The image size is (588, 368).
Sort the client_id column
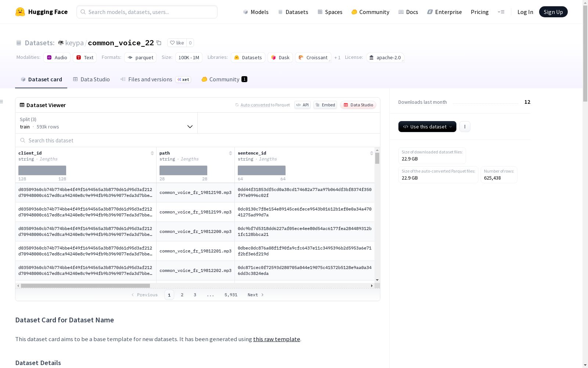pyautogui.click(x=152, y=153)
